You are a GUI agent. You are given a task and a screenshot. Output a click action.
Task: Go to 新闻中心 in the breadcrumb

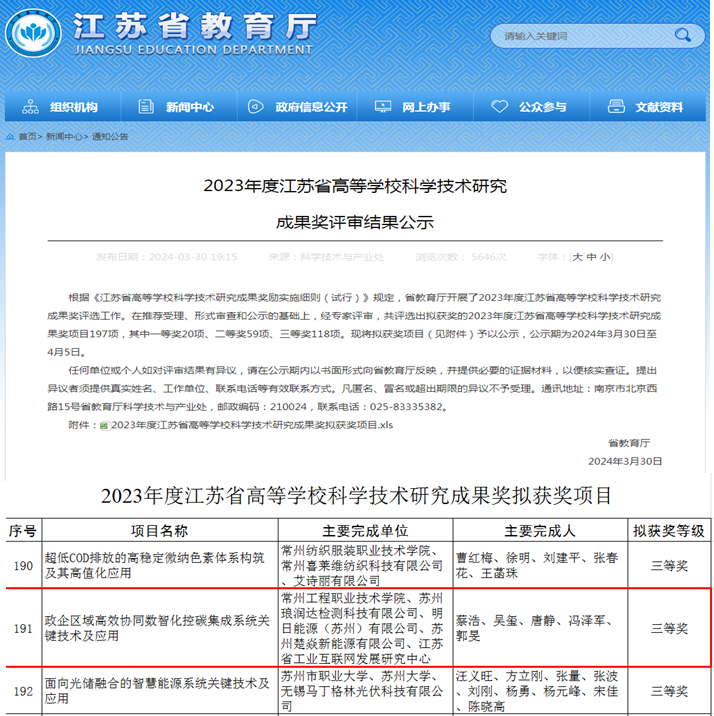click(64, 136)
